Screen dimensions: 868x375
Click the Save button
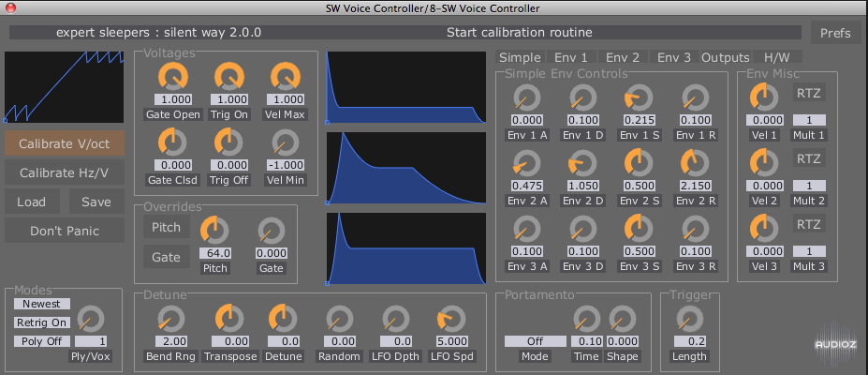click(96, 202)
